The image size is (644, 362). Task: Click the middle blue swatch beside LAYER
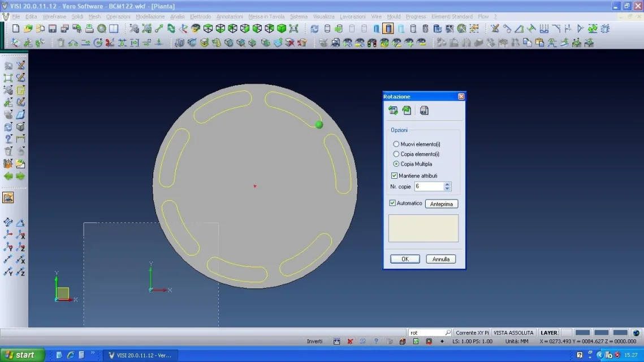601,333
